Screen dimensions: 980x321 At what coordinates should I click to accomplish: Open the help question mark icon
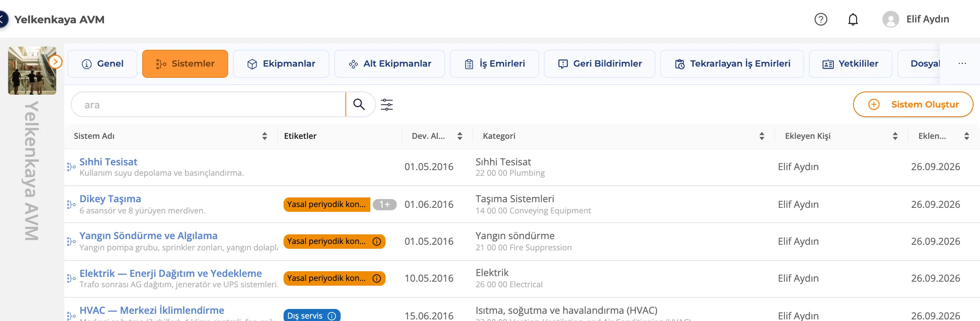tap(821, 19)
